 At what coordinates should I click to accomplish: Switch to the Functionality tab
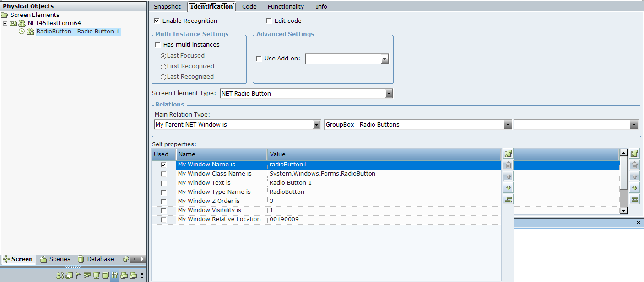pyautogui.click(x=286, y=7)
